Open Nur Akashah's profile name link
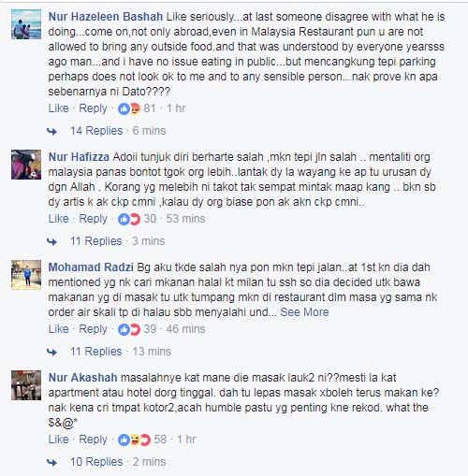Viewport: 468px width, 476px height. [x=83, y=378]
